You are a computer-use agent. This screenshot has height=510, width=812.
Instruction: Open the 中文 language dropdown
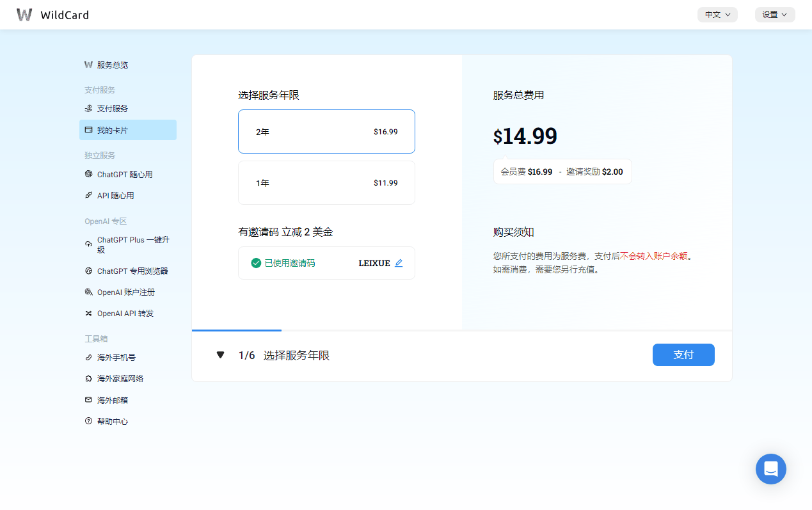[717, 14]
